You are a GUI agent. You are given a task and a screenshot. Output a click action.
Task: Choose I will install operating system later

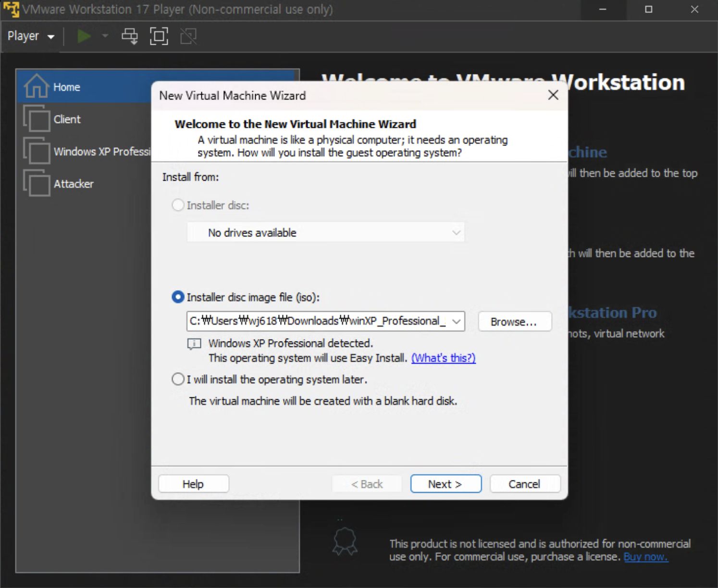click(x=178, y=380)
